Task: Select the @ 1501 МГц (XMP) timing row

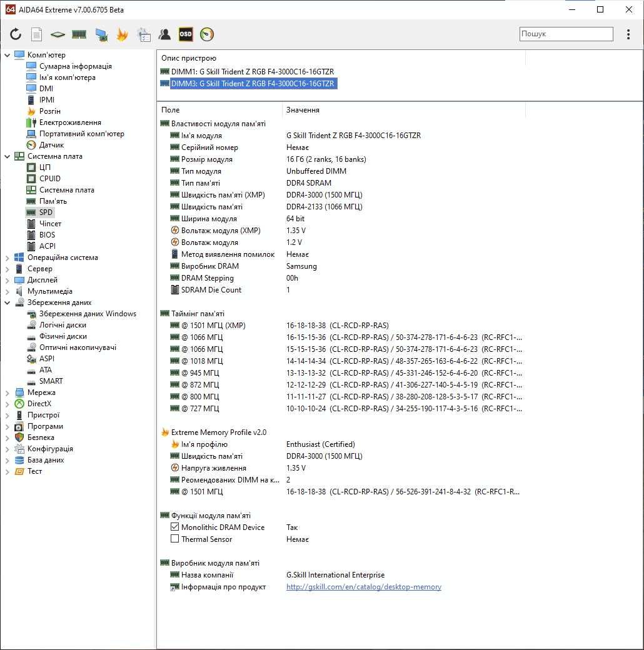Action: pyautogui.click(x=341, y=326)
